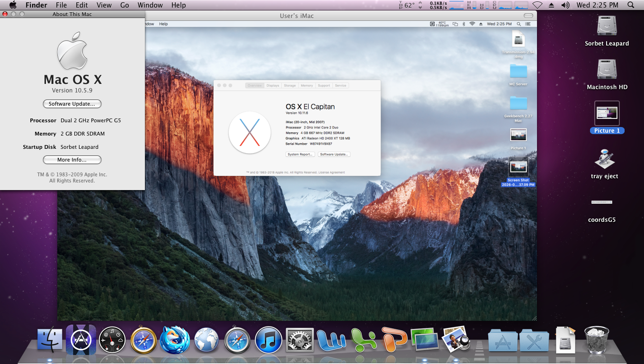Switch to the Memory tab

pos(307,85)
